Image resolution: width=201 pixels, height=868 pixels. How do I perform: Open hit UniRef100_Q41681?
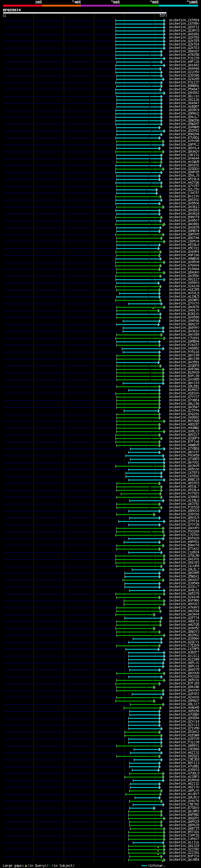pos(184,34)
